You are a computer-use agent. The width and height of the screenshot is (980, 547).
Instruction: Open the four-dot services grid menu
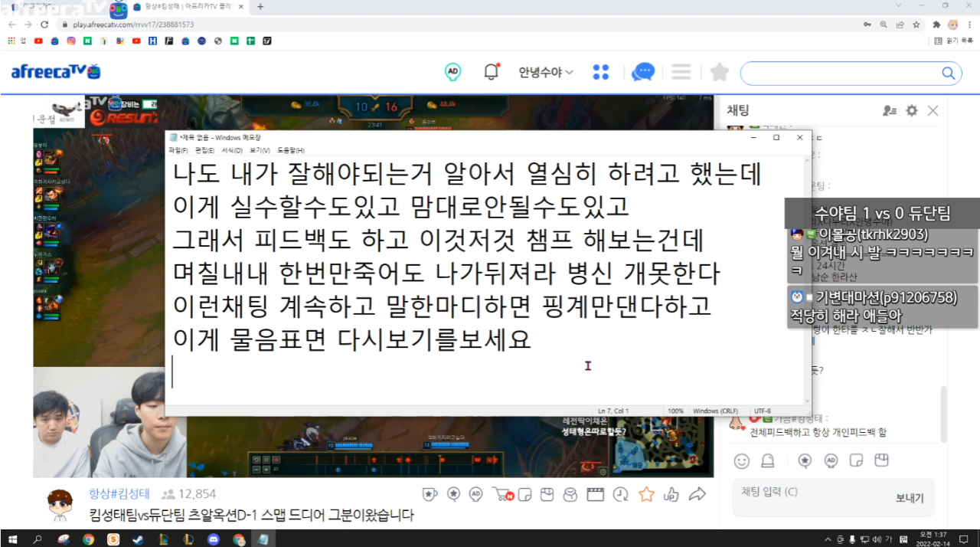point(601,72)
